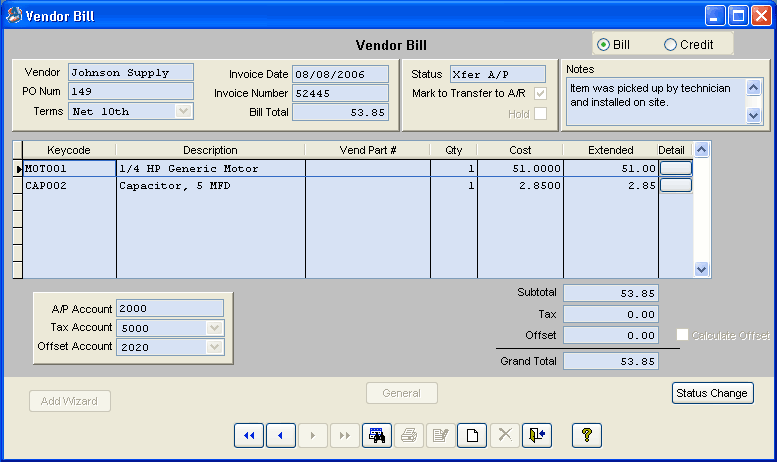Click the printer icon
The image size is (777, 462).
[409, 435]
